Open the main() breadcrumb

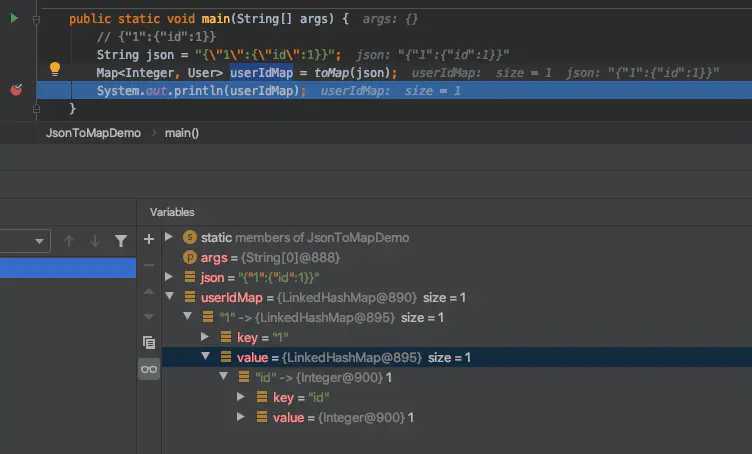click(182, 133)
